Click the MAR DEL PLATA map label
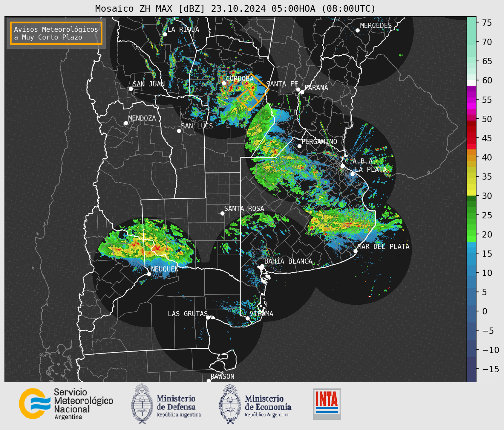Screen dimensions: 504x430 (x=383, y=247)
